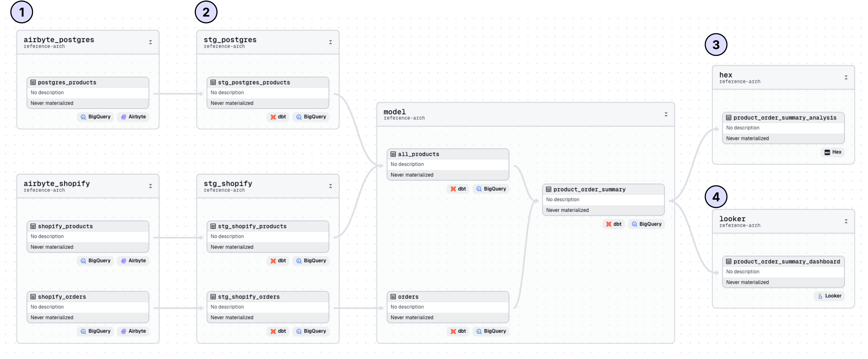Click the numbered marker 3 circle

[x=716, y=45]
